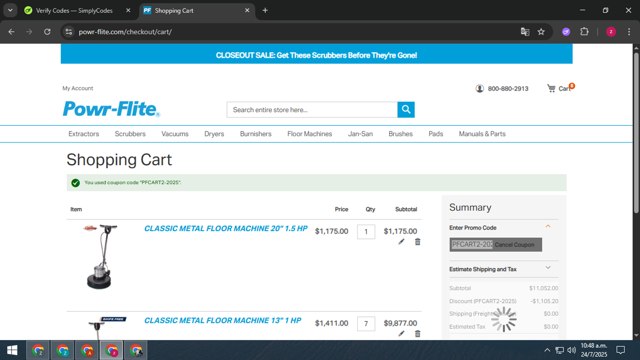Delete the 20" 1.5 HP floor machine item
640x360 pixels.
(418, 242)
